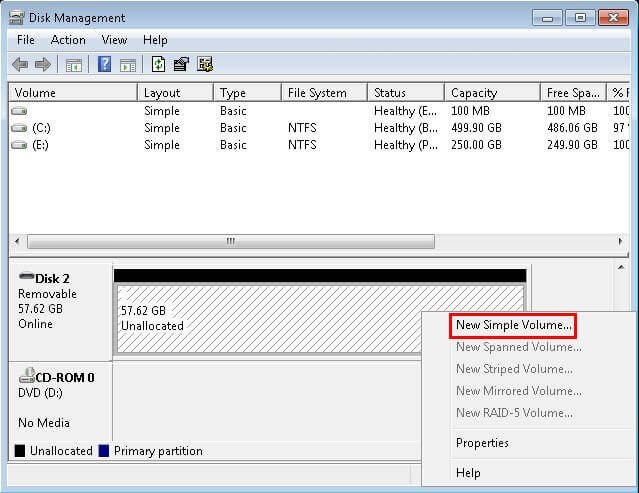The width and height of the screenshot is (639, 493).
Task: Click the No Media text under CD-ROM 0
Action: click(44, 423)
